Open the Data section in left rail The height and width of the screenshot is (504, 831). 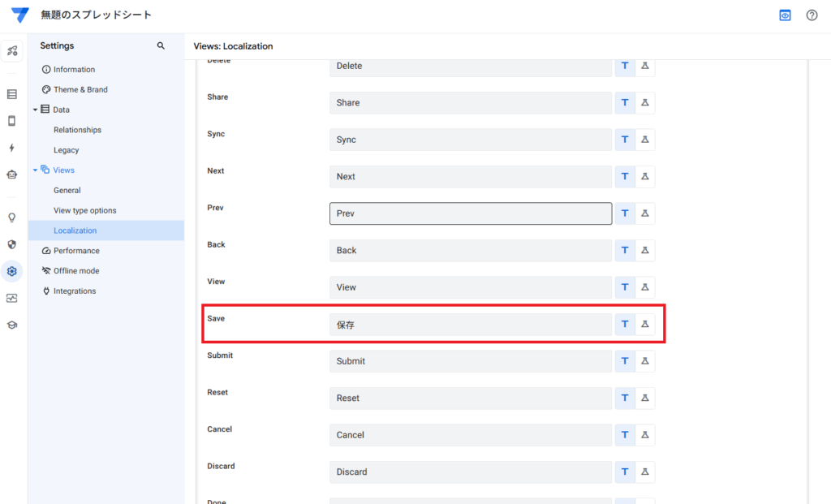(11, 94)
